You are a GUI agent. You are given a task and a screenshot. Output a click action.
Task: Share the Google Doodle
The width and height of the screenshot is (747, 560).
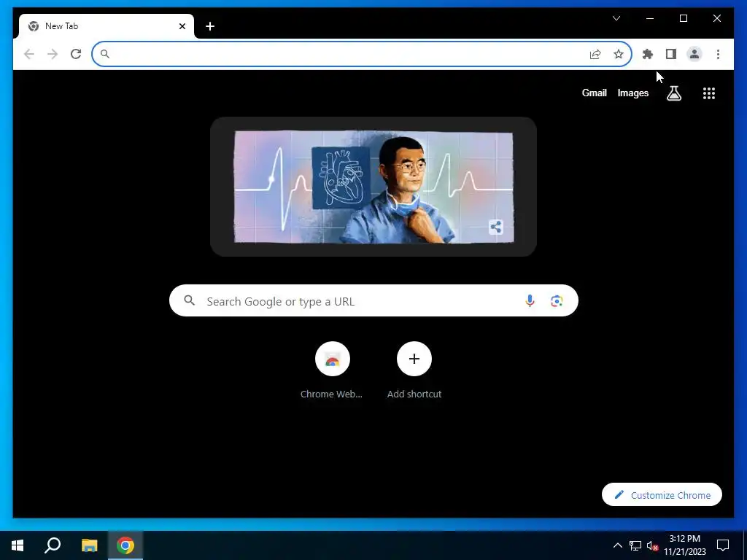[x=496, y=227]
